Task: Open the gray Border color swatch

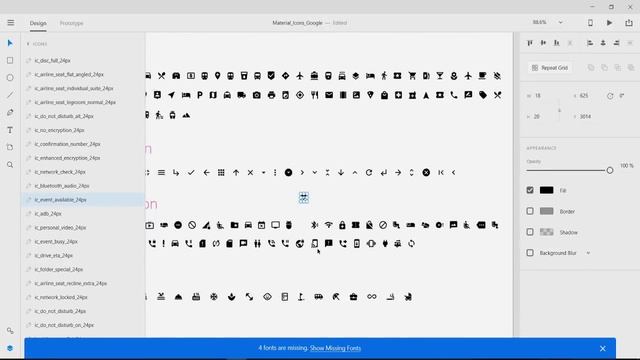Action: (x=547, y=211)
